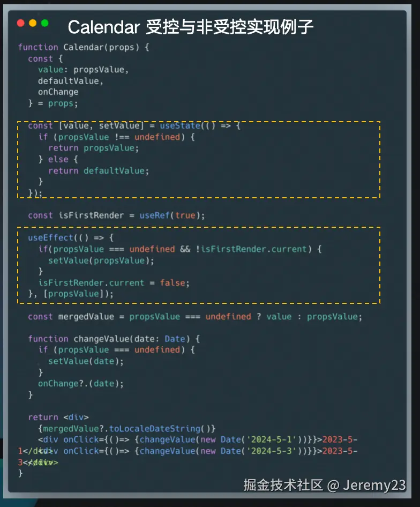The width and height of the screenshot is (420, 507).
Task: Click the 'defaultValue,' destructuring line
Action: coord(71,81)
